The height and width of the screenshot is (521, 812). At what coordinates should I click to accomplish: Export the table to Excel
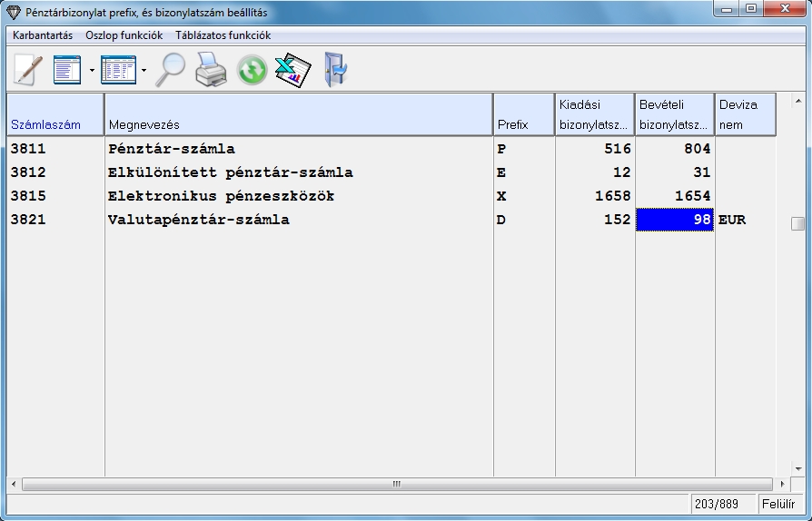[x=292, y=70]
